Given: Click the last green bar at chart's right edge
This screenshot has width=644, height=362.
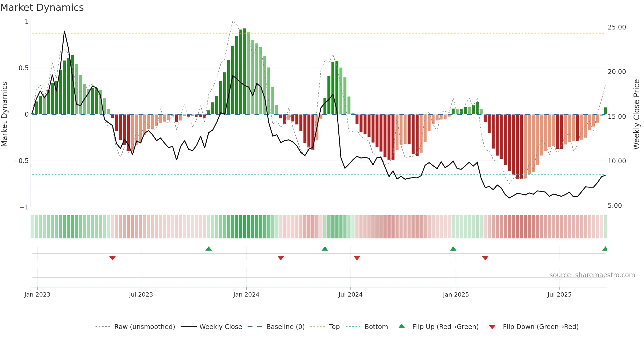Looking at the screenshot, I should [605, 111].
